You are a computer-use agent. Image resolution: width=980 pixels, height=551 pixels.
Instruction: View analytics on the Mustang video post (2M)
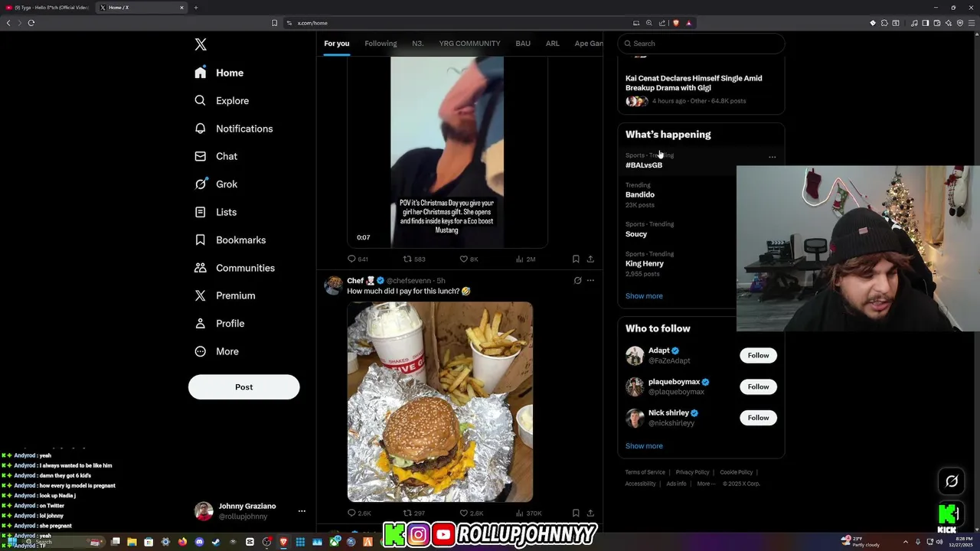pos(525,259)
